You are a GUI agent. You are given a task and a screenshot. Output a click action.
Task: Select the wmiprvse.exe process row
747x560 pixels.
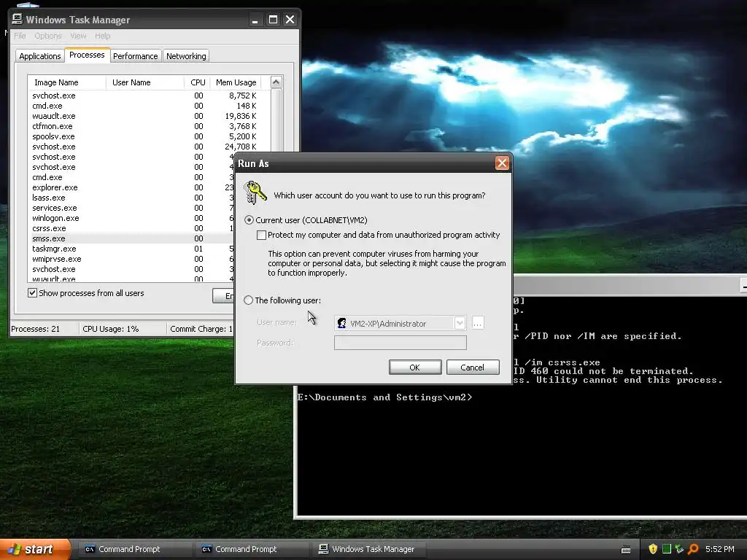[131, 259]
